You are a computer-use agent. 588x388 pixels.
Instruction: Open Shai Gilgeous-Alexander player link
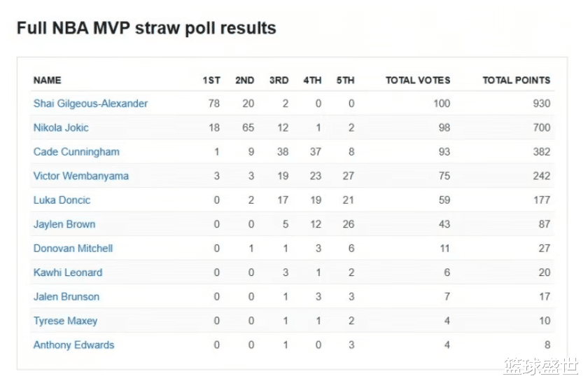90,104
